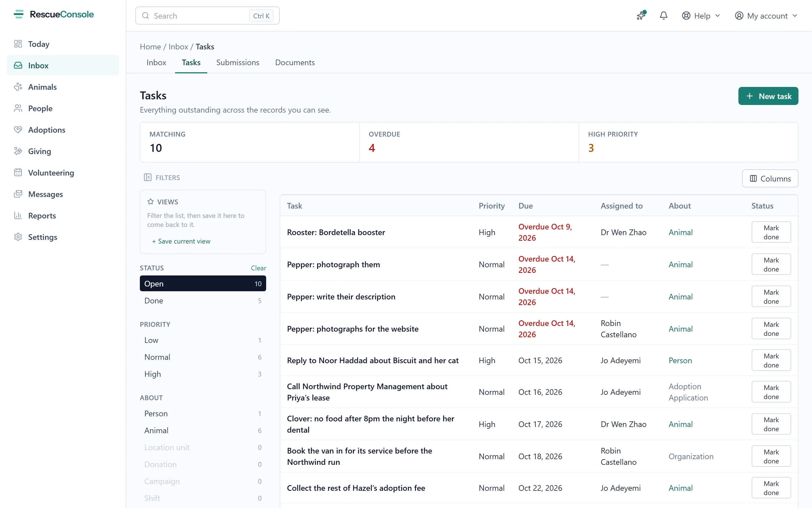The width and height of the screenshot is (812, 508).
Task: Mark Collect Hazel's adoption fee done
Action: point(771,488)
